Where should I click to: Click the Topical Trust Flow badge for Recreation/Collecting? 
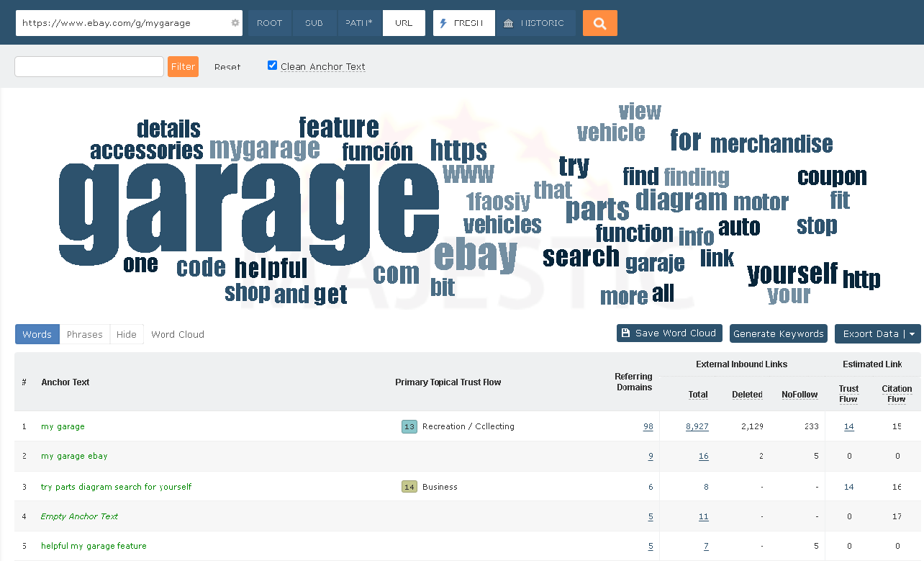(x=409, y=426)
